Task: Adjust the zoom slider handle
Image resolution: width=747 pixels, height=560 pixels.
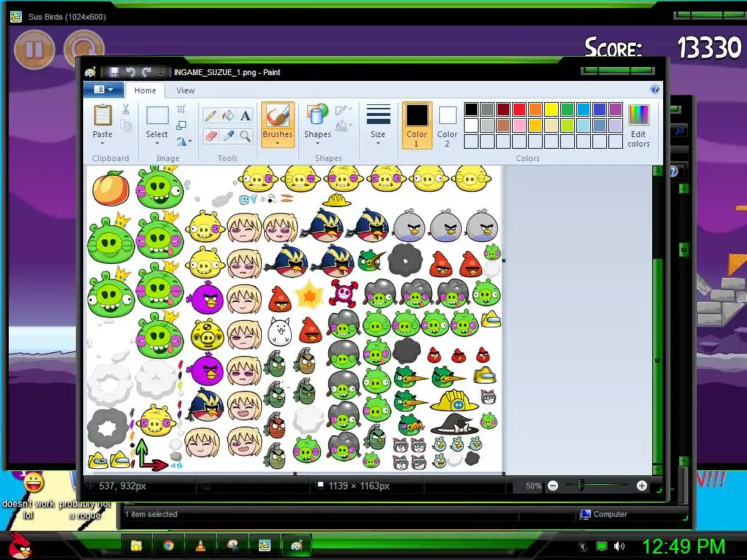Action: coord(580,486)
